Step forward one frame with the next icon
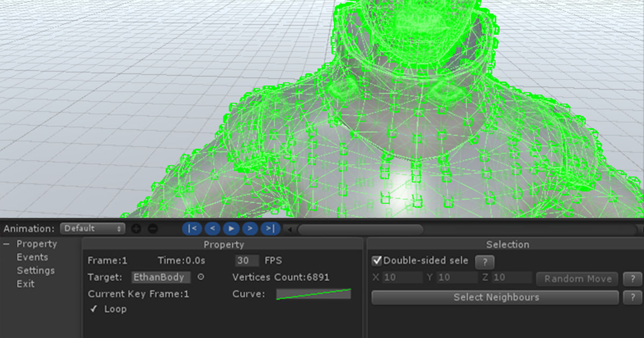The width and height of the screenshot is (644, 338). coord(250,229)
